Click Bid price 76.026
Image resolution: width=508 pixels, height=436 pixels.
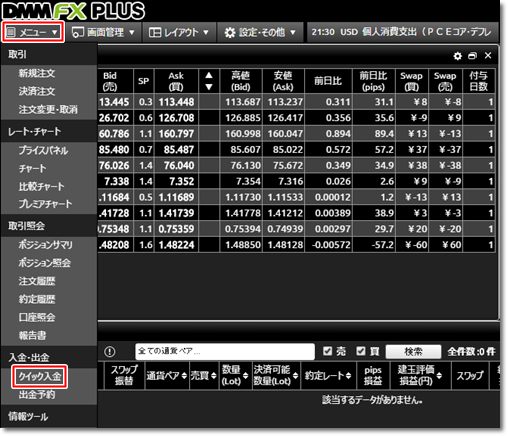click(115, 165)
